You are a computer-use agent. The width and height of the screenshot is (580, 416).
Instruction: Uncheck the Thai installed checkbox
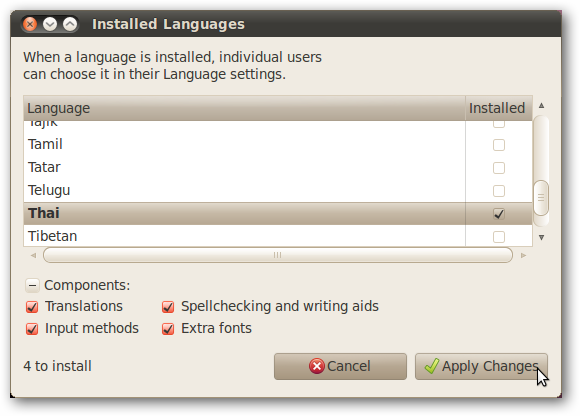tap(499, 214)
